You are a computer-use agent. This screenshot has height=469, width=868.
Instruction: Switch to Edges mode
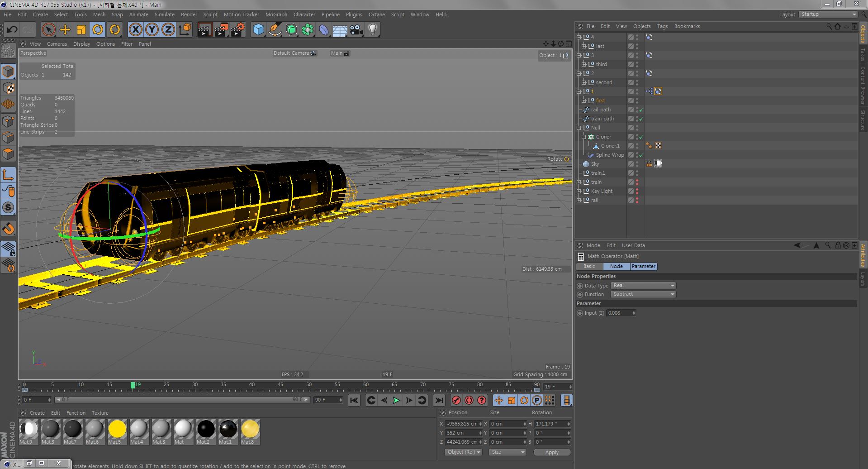pyautogui.click(x=8, y=137)
